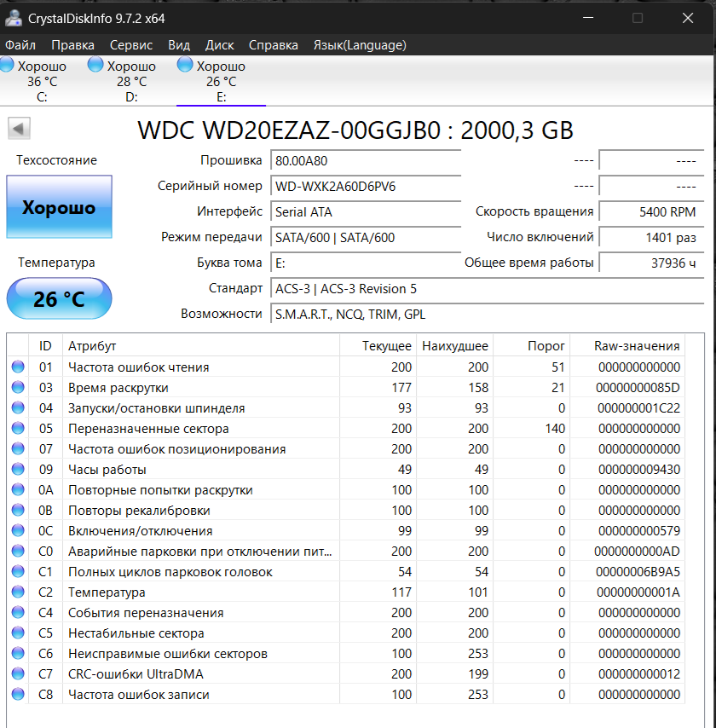Screen dimensions: 716x728
Task: Click status orb for disk C:
Action: pos(7,65)
